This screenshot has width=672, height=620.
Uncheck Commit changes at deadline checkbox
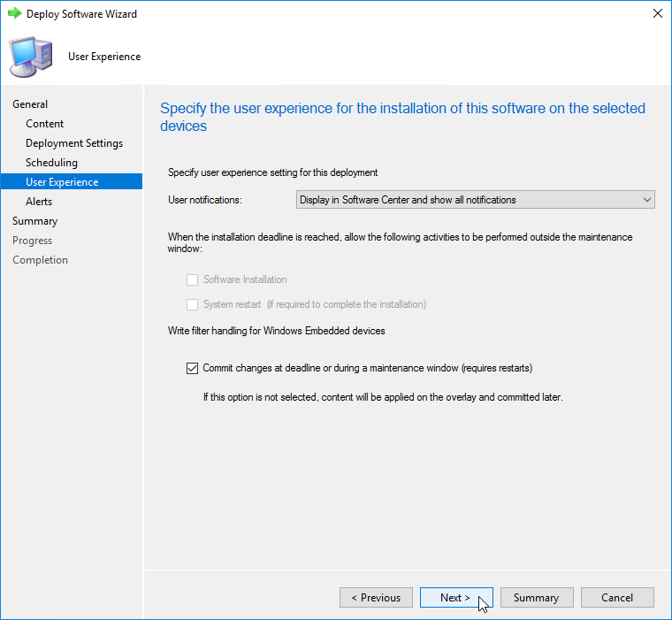coord(192,368)
